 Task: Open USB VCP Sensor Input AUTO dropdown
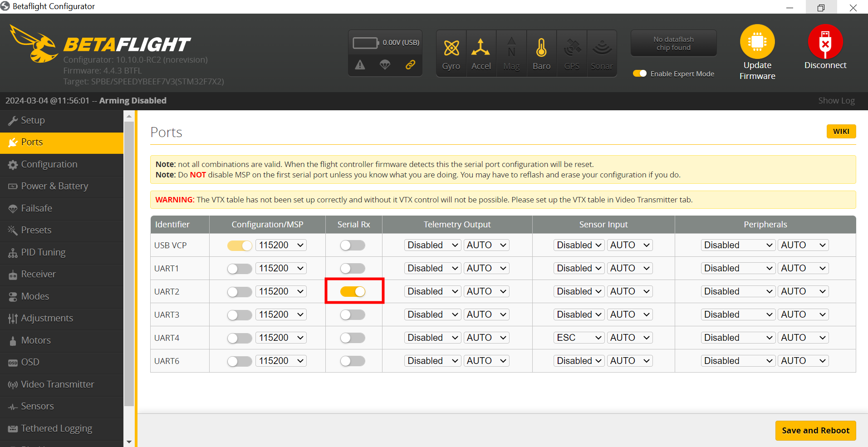tap(630, 245)
